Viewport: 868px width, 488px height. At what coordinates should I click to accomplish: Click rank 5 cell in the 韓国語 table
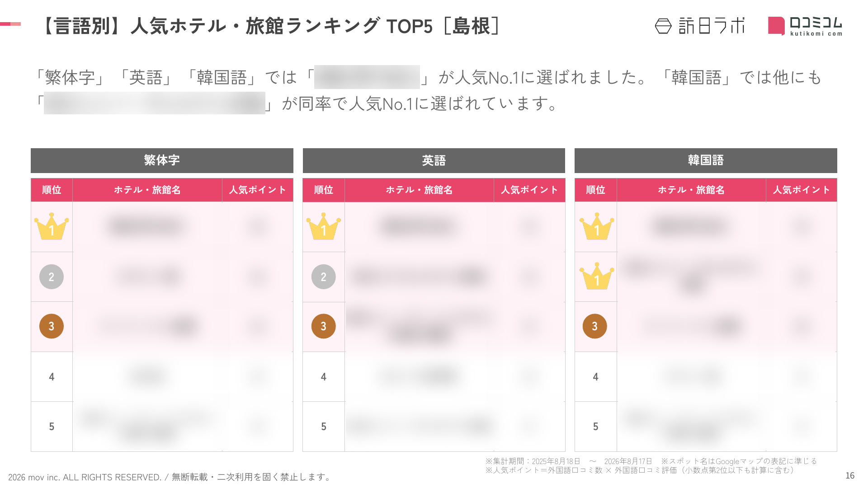click(595, 427)
